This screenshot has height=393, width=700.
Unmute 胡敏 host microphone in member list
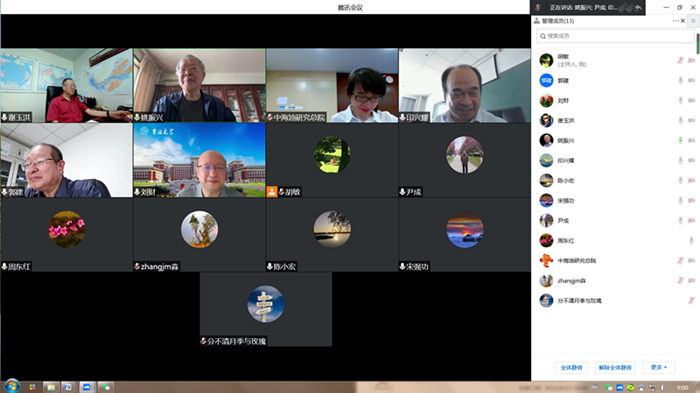click(680, 60)
